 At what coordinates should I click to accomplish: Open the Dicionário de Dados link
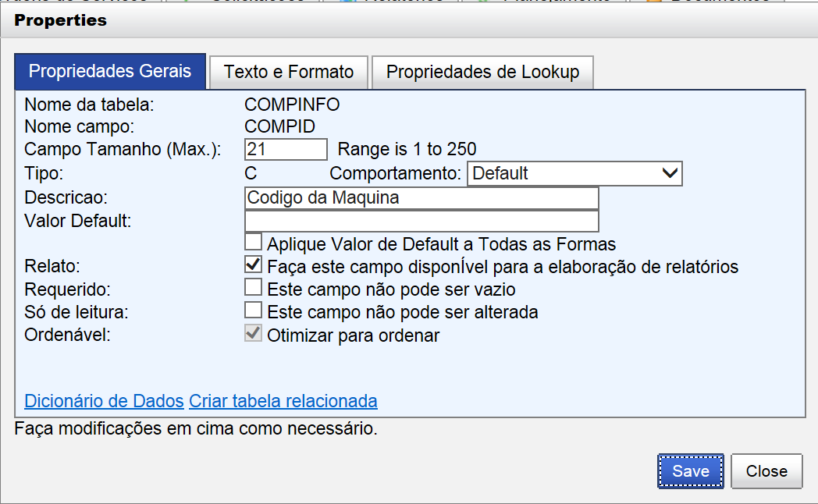point(104,401)
